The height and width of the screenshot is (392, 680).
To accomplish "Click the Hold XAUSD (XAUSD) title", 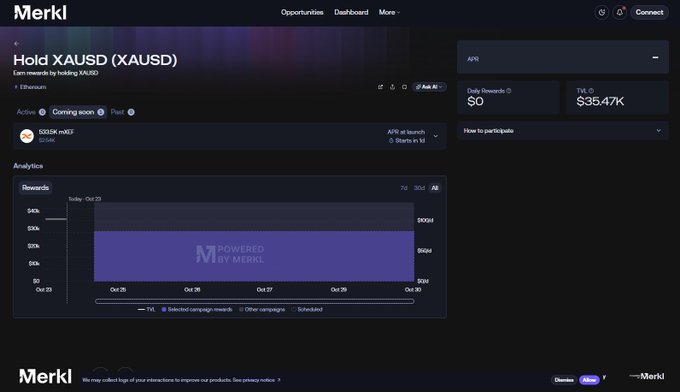I will (x=95, y=60).
